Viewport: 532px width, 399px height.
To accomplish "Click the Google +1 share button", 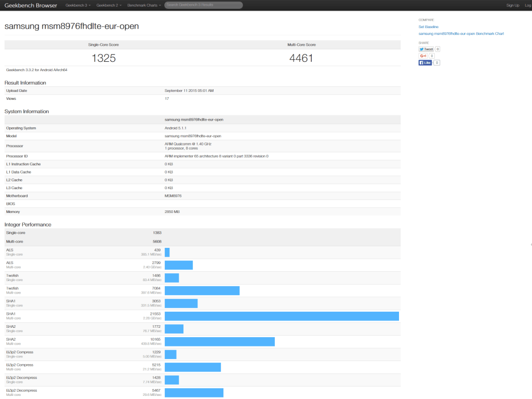I will coord(423,56).
